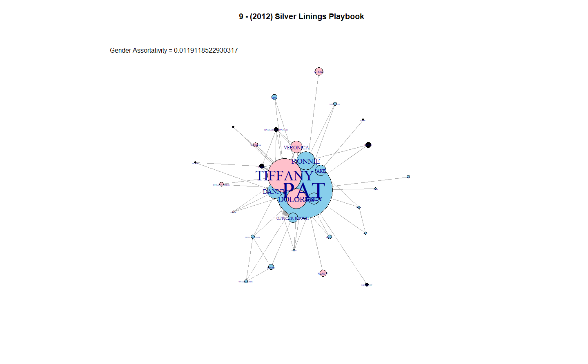Select the OFFICER KEOGH node
The height and width of the screenshot is (364, 588).
click(x=293, y=218)
